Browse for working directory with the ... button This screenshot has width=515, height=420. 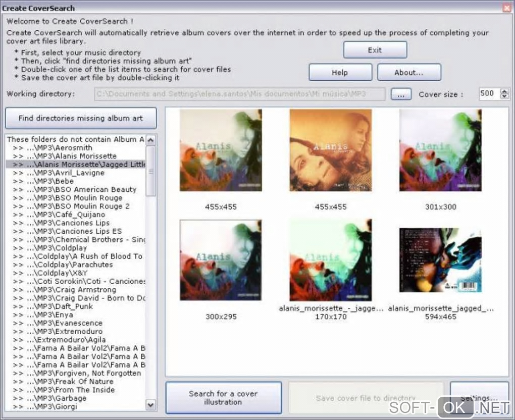[401, 94]
